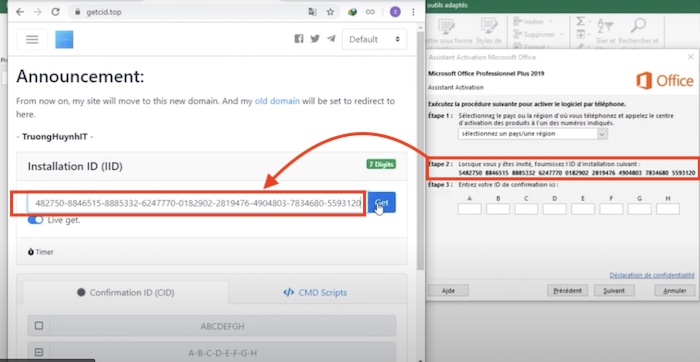The image size is (700, 362).
Task: Expand the Insérer dropdown arrow in Excel
Action: point(550,21)
